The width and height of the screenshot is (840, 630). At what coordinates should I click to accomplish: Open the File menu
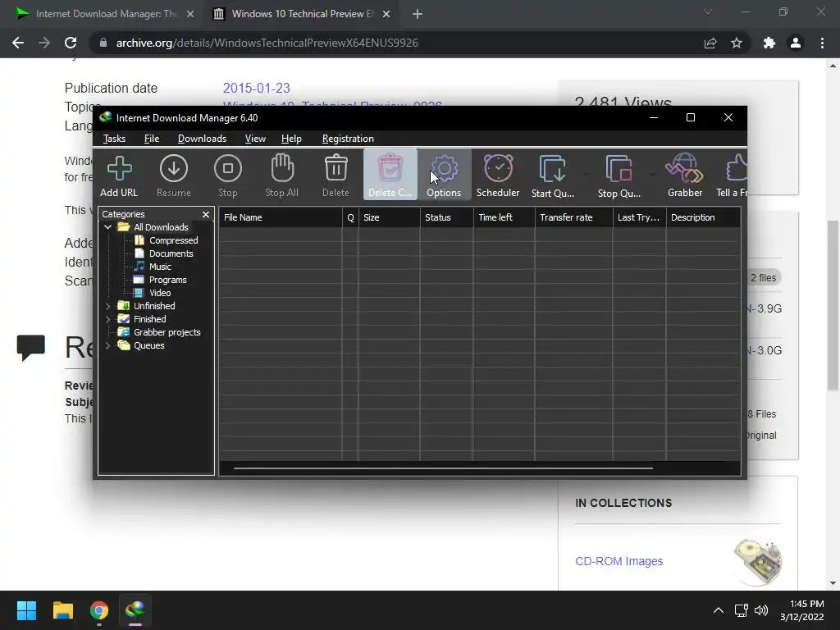(x=152, y=139)
